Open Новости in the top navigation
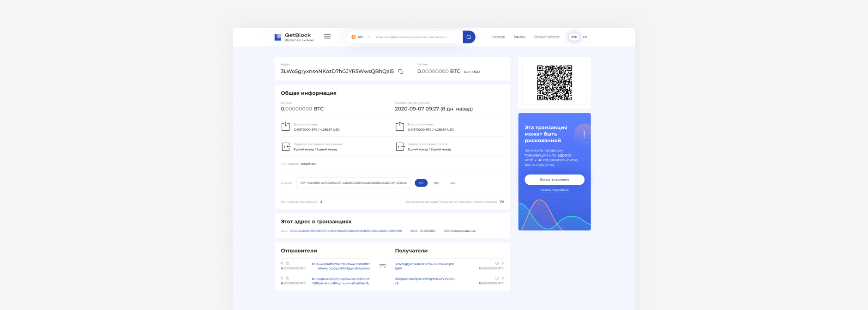The height and width of the screenshot is (310, 868). point(499,37)
